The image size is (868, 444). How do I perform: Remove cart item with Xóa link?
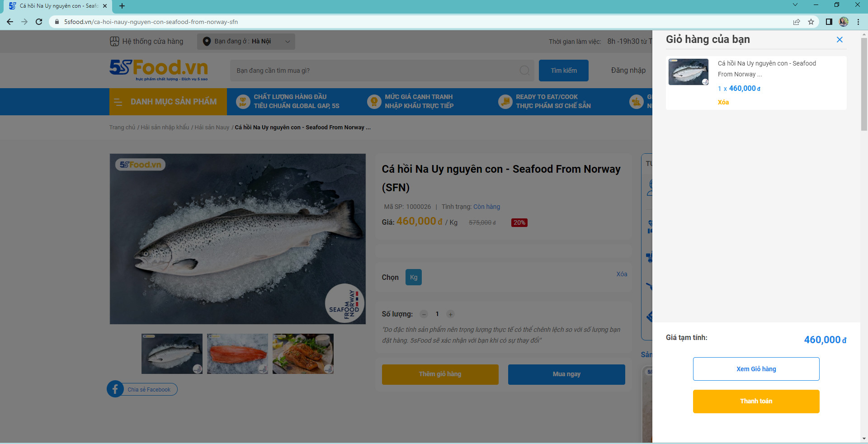click(723, 102)
